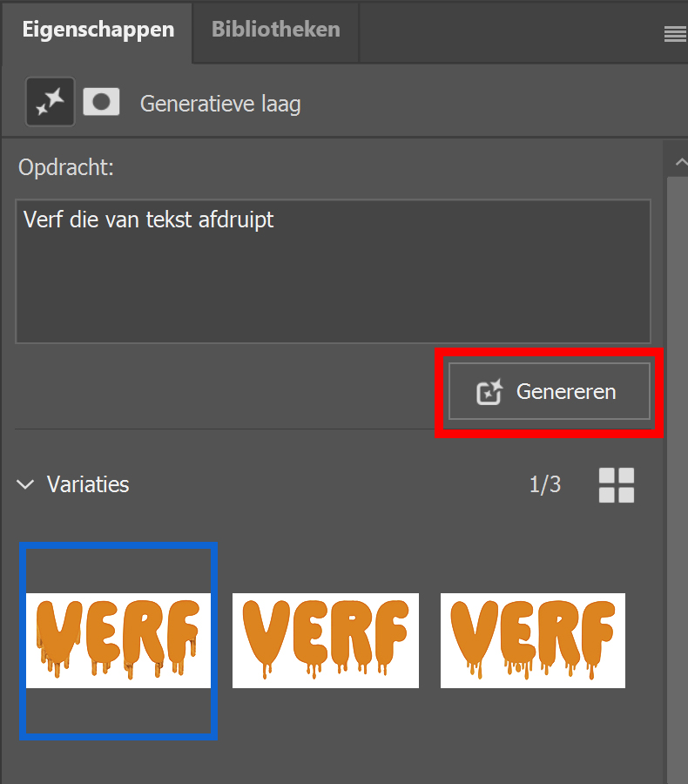Click the 'Opdracht:' label
This screenshot has width=688, height=784.
(66, 167)
